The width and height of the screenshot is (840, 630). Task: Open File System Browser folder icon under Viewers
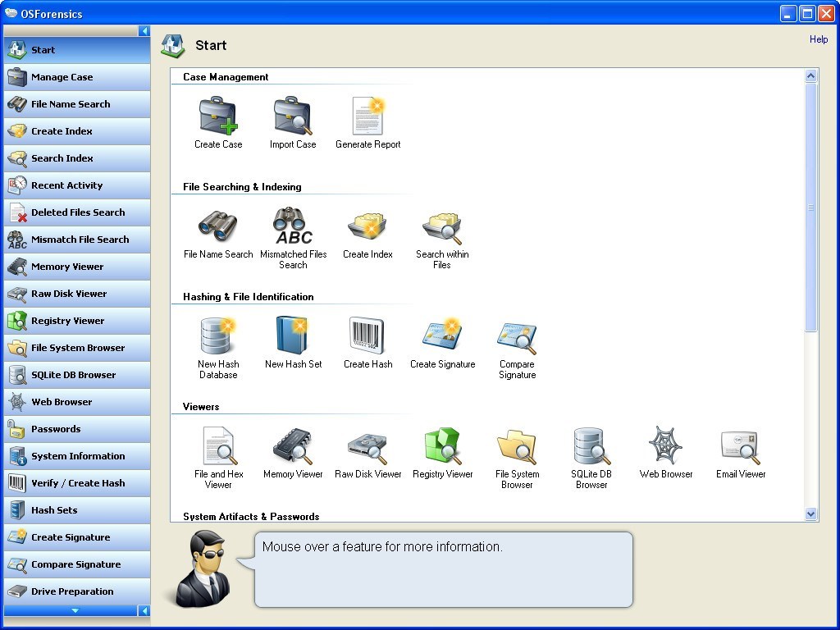click(517, 447)
